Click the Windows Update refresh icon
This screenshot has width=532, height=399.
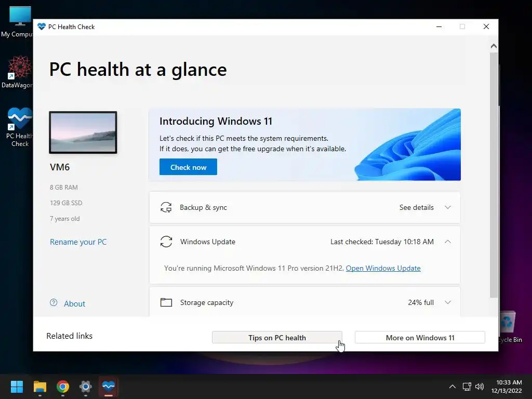(x=166, y=242)
